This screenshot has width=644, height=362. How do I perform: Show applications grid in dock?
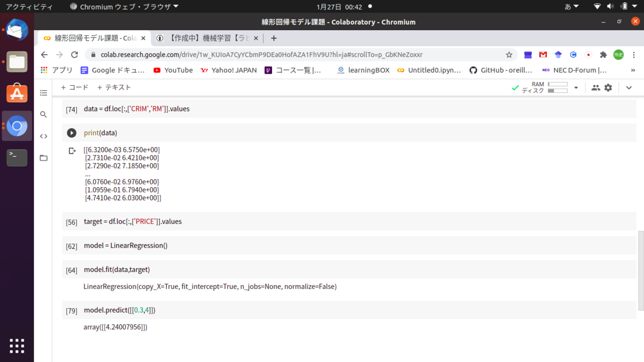[17, 346]
